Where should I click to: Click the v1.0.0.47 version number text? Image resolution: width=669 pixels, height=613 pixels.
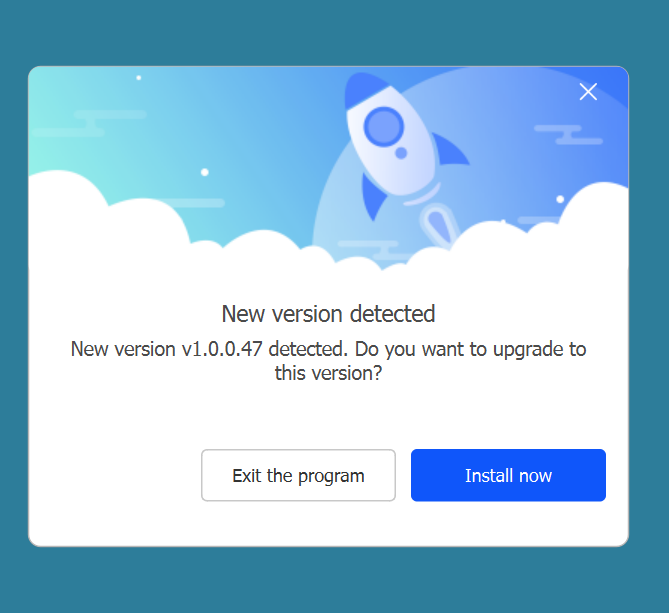(222, 349)
